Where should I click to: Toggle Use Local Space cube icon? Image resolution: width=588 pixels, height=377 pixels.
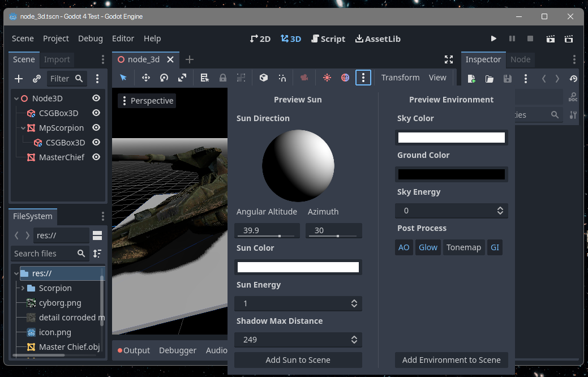point(264,78)
